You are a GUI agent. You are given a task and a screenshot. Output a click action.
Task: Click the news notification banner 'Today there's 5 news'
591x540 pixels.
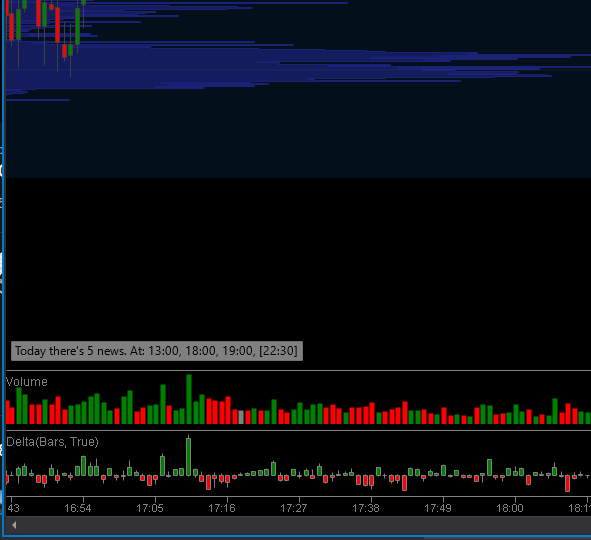click(157, 351)
